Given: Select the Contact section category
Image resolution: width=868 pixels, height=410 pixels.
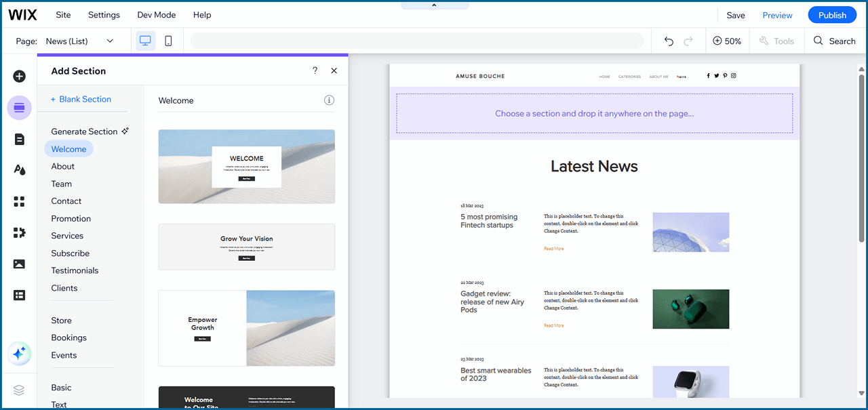Looking at the screenshot, I should tap(66, 201).
